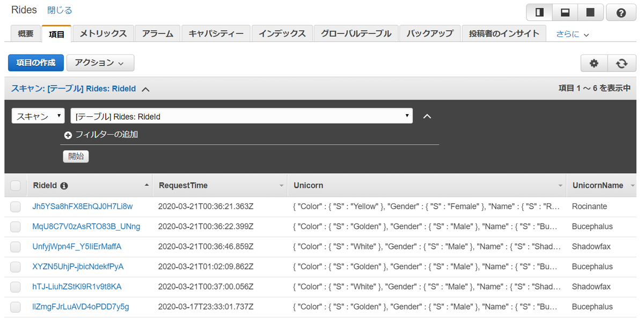
Task: Toggle the select-all checkbox in header
Action: [x=16, y=186]
